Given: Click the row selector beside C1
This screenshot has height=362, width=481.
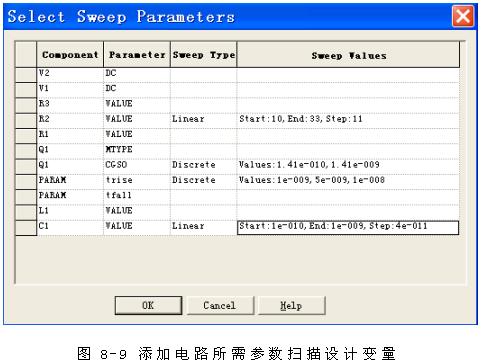Looking at the screenshot, I should pos(26,228).
